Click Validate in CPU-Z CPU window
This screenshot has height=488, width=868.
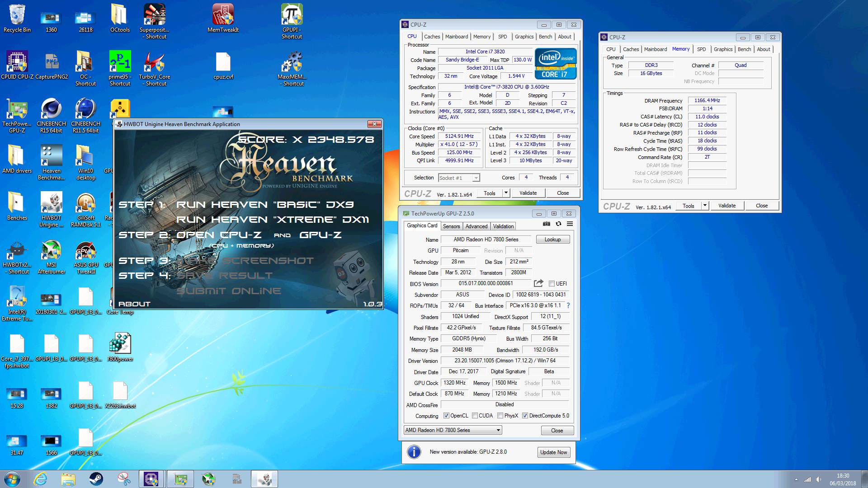click(x=528, y=193)
